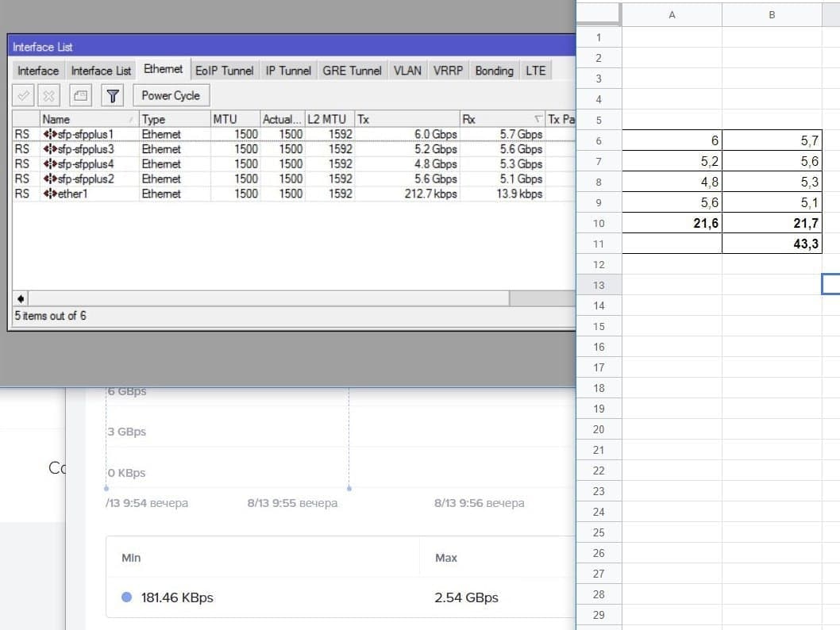Sort by the Name column header
Screen dimensions: 840x630
click(x=89, y=119)
